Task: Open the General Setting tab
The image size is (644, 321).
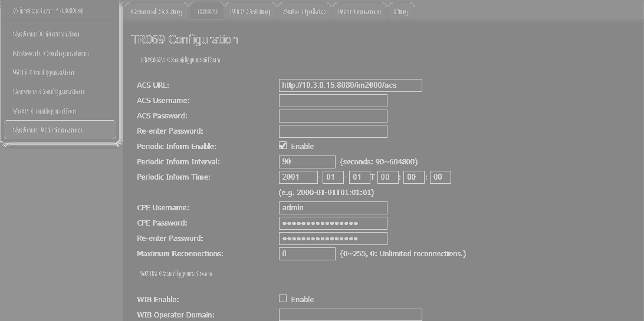Action: point(156,11)
